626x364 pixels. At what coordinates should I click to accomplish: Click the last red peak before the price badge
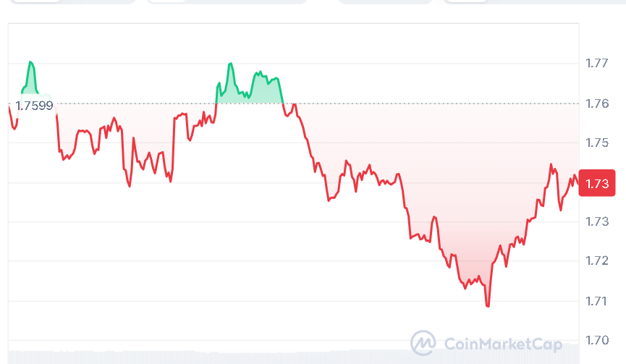(551, 165)
